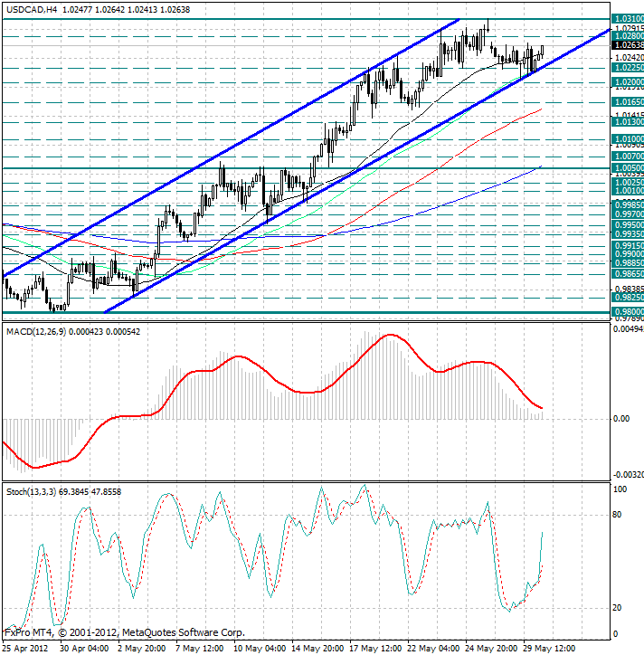Select the thick horizontal line at 1.0050
The image size is (644, 655).
click(x=306, y=169)
